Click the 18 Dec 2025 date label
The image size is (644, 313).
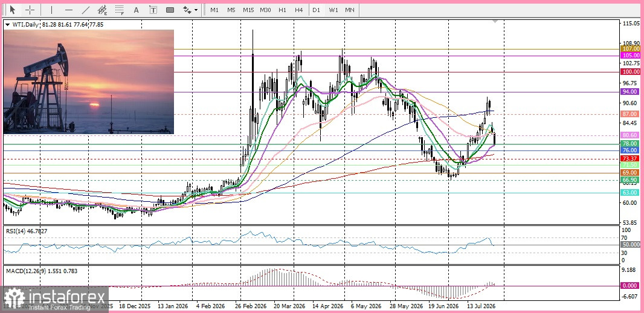click(135, 306)
